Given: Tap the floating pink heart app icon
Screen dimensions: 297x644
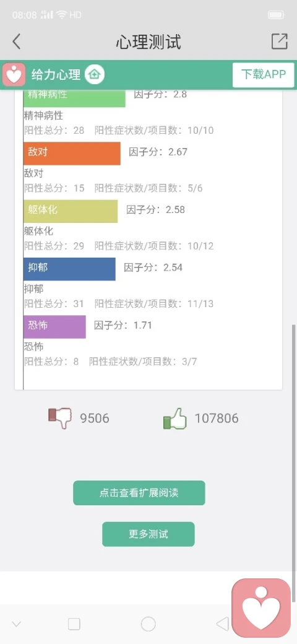Looking at the screenshot, I should (x=261, y=608).
